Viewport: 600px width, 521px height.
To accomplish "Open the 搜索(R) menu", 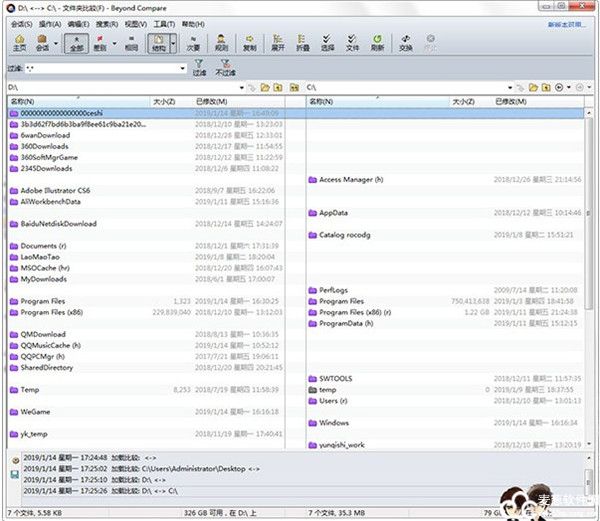I will click(x=107, y=24).
